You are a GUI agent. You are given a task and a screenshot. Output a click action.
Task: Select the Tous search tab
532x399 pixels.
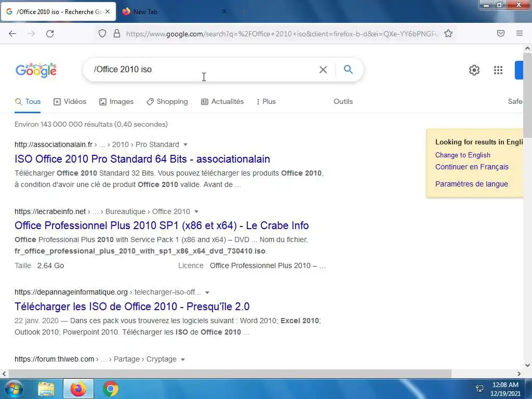[x=28, y=101]
